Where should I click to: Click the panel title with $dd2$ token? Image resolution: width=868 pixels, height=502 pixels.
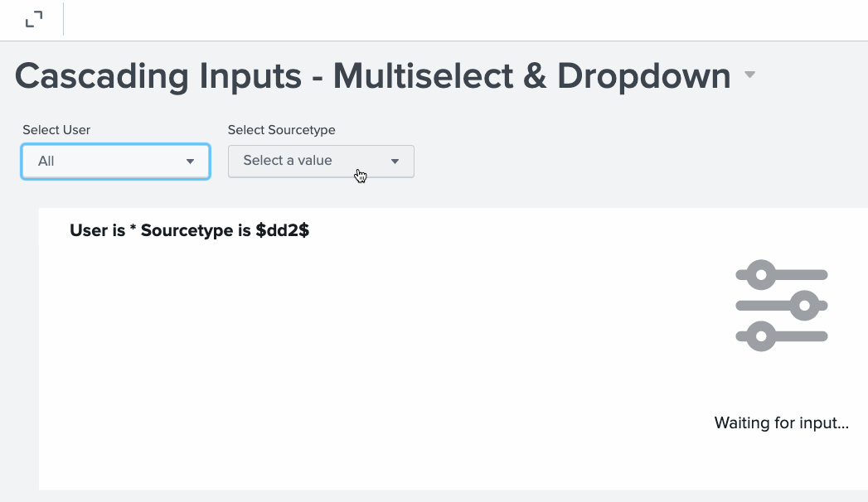pos(189,231)
